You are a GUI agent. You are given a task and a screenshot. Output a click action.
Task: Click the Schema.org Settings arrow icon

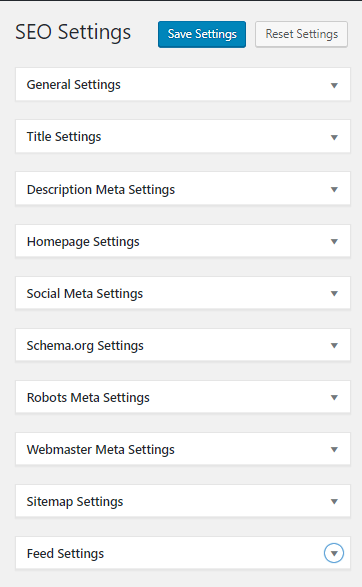(334, 346)
